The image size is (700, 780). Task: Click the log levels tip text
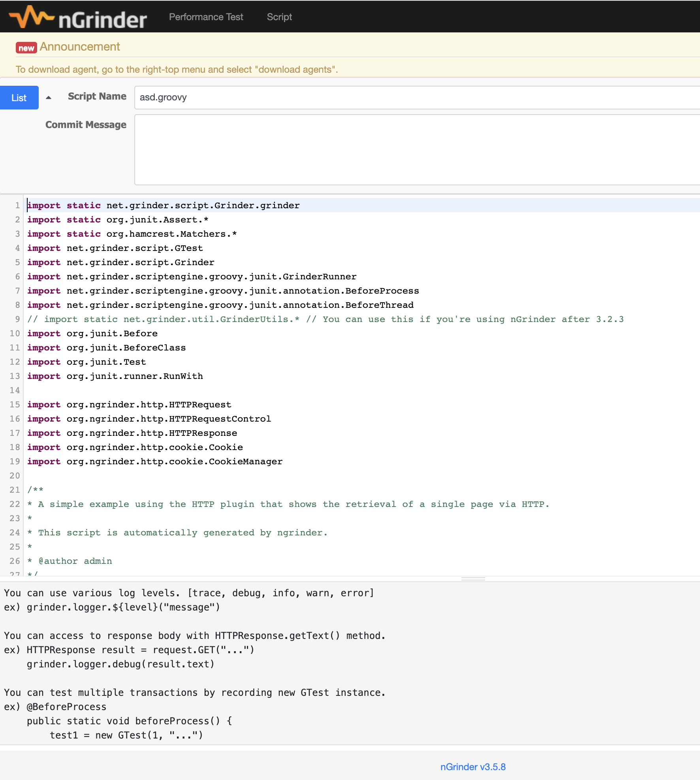[x=189, y=593]
